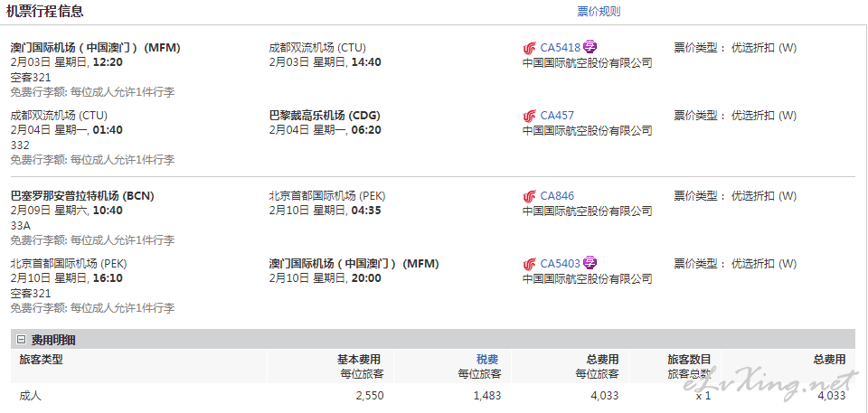Click the Air China logo beside CA846

pyautogui.click(x=530, y=196)
